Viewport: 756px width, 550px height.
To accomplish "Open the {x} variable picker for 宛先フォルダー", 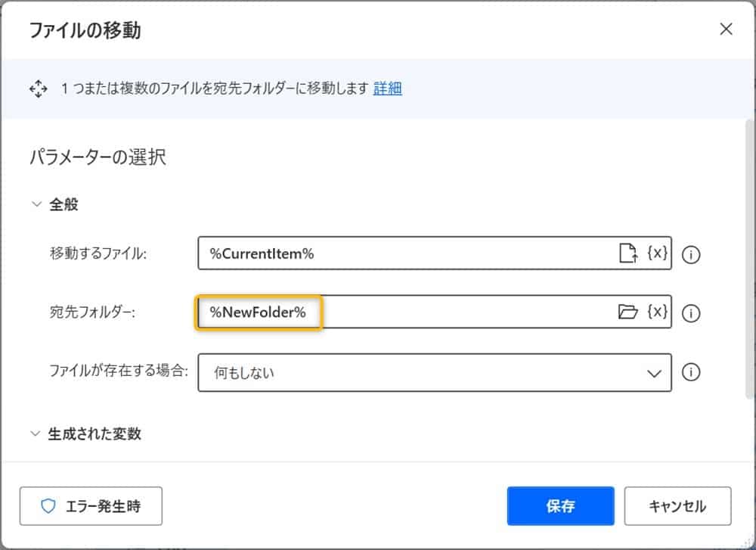I will point(657,312).
